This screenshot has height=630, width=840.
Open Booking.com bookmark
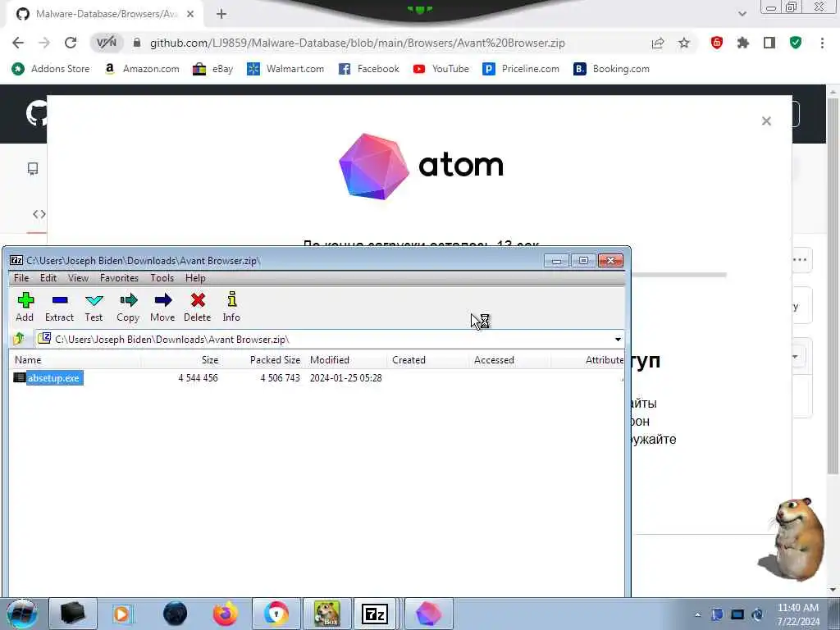point(611,69)
